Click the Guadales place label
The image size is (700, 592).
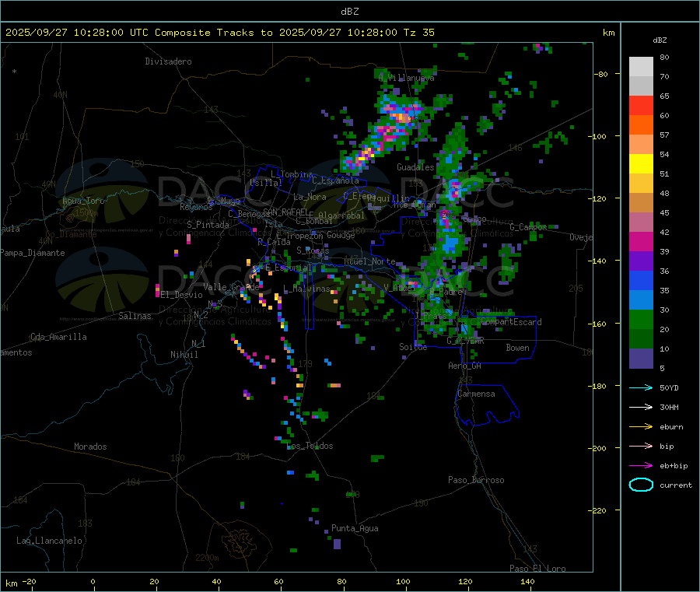point(415,167)
